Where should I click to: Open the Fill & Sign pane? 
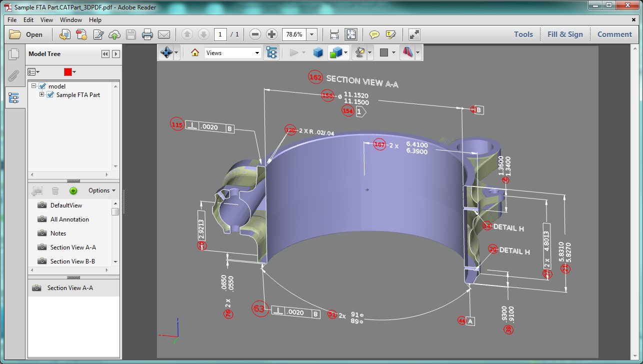(565, 34)
